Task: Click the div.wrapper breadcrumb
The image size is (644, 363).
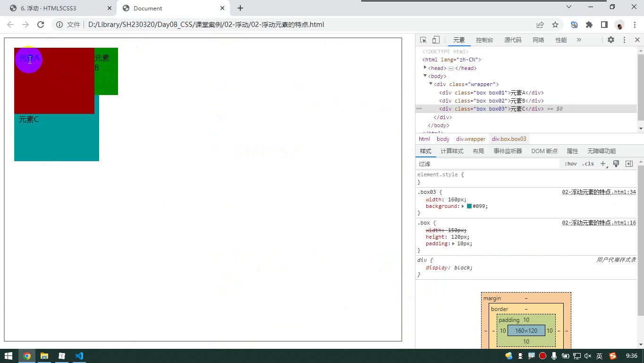Action: pyautogui.click(x=471, y=139)
